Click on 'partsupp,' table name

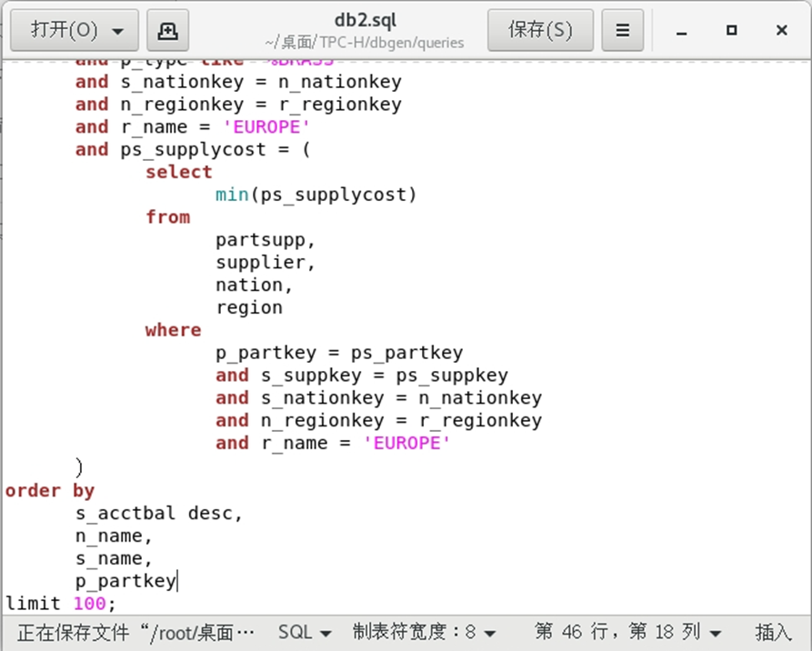point(266,240)
